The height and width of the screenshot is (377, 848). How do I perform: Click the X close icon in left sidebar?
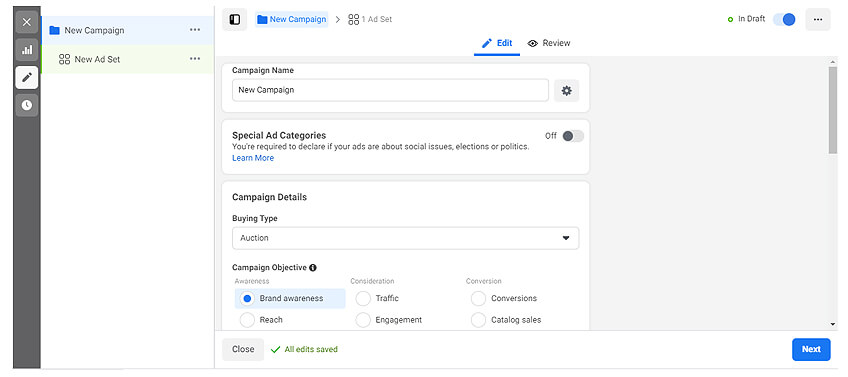tap(26, 22)
